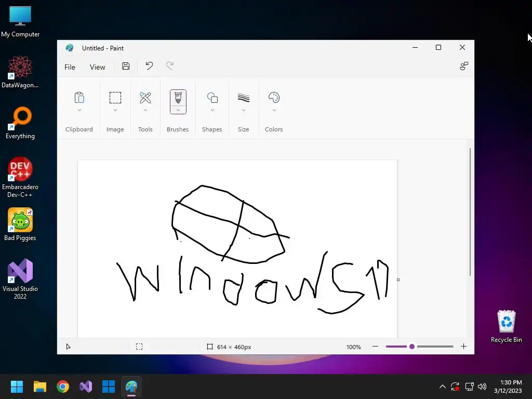
Task: Open the Colors palette icon
Action: [274, 98]
